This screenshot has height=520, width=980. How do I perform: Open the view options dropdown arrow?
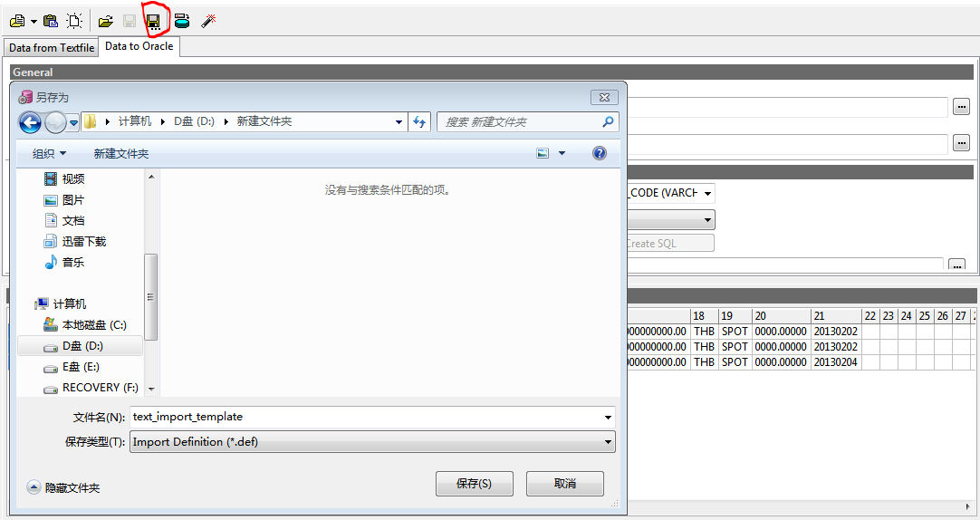(x=562, y=153)
